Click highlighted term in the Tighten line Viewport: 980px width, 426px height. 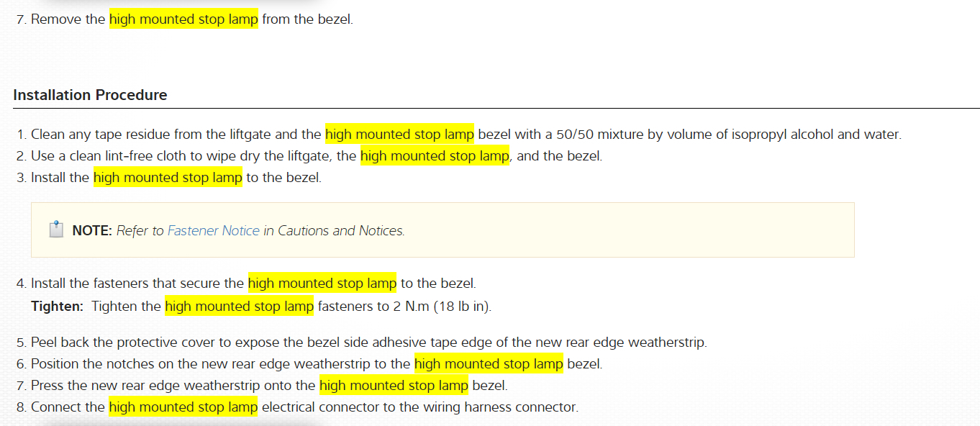pyautogui.click(x=239, y=307)
